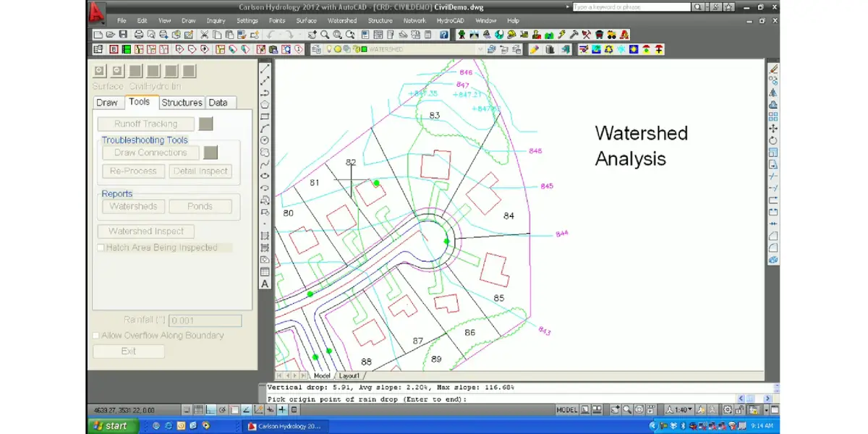Viewport: 868px width, 434px height.
Task: Click the Layer Properties Manager icon
Action: 316,49
